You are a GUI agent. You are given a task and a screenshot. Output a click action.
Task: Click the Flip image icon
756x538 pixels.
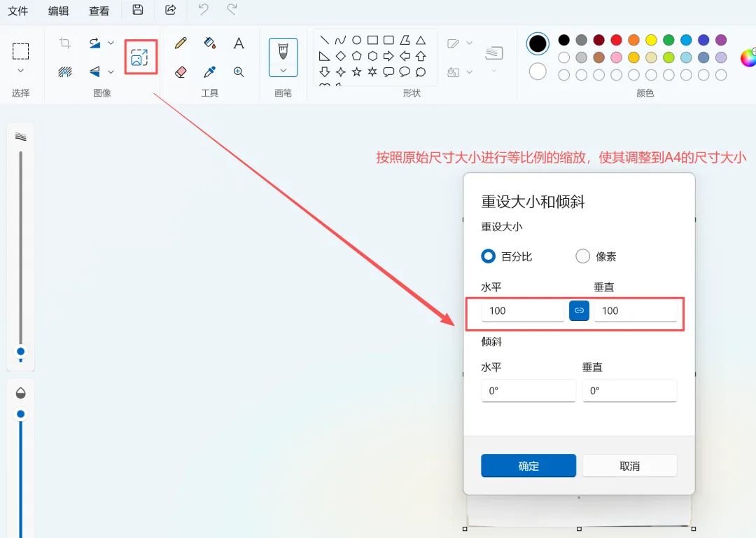pyautogui.click(x=94, y=71)
